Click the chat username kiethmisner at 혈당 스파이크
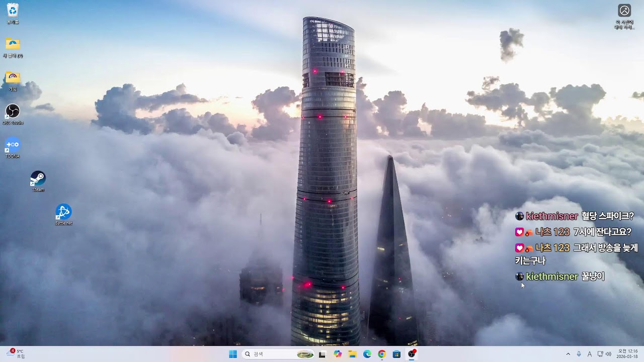 (551, 216)
